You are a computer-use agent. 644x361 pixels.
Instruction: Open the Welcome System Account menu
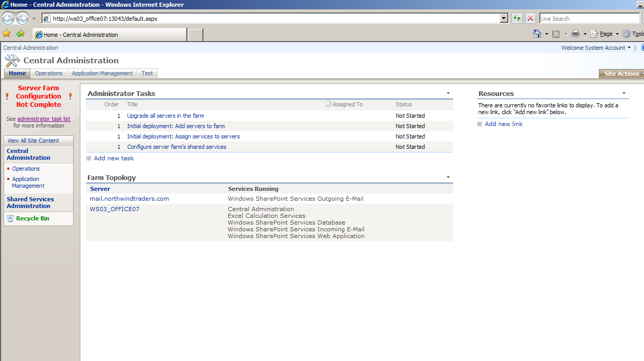[x=596, y=48]
